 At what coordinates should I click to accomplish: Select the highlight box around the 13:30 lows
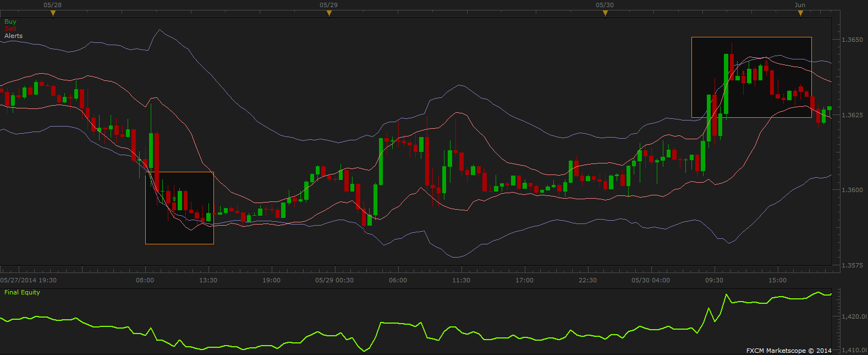tap(179, 208)
